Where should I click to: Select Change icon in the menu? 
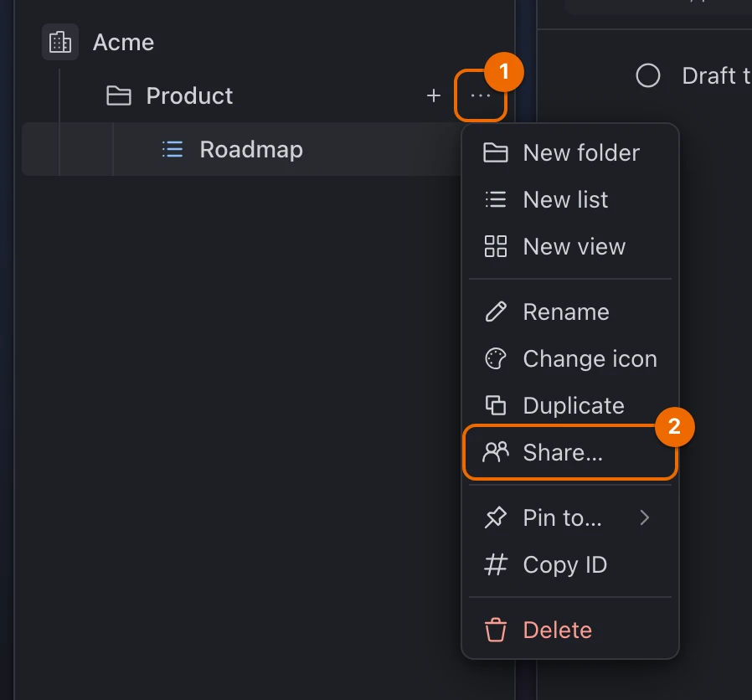569,358
